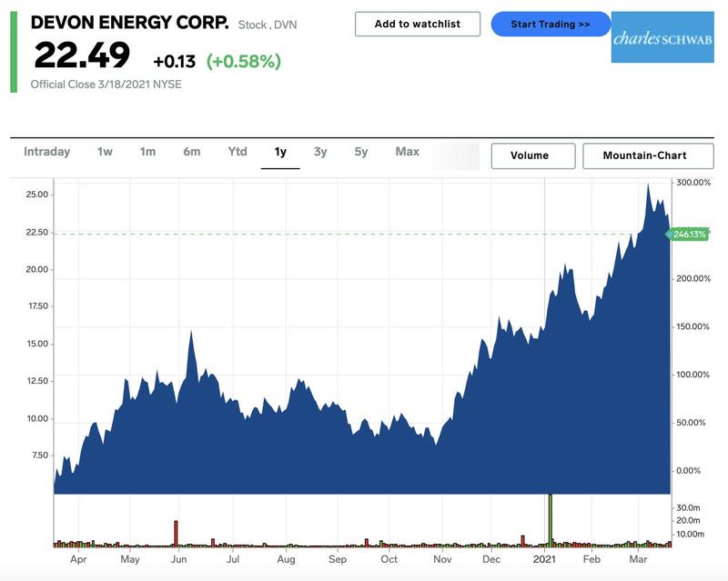Select the 3y time range
Image resolution: width=728 pixels, height=581 pixels.
coord(320,152)
